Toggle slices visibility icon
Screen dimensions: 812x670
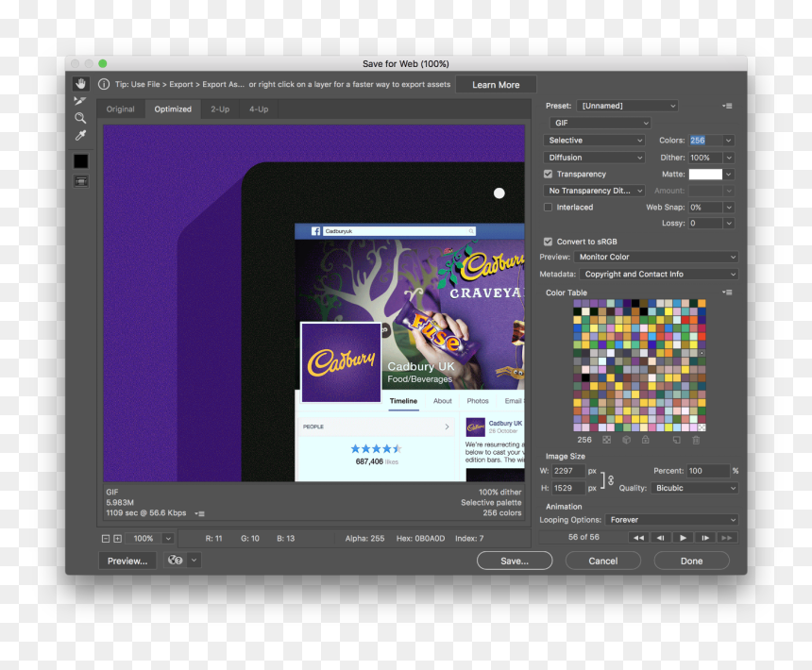tap(81, 181)
